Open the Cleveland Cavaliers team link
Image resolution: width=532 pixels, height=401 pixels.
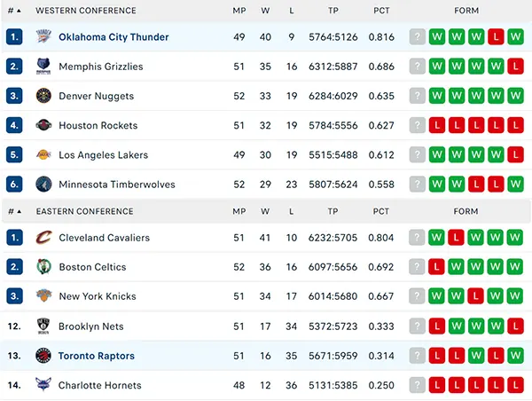pyautogui.click(x=104, y=238)
